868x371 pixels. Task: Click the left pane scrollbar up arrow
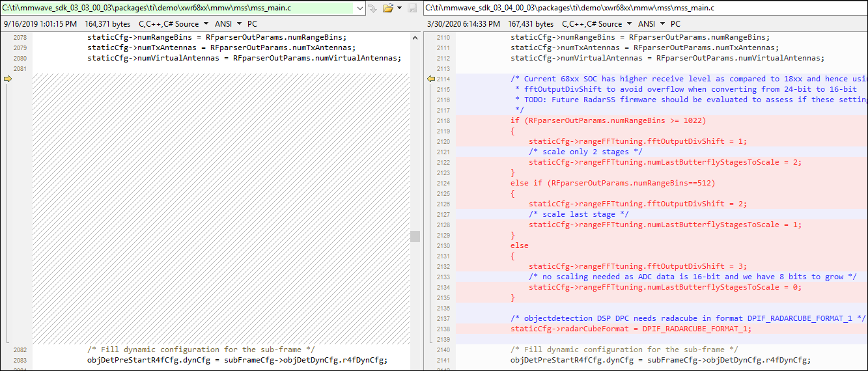tap(415, 38)
